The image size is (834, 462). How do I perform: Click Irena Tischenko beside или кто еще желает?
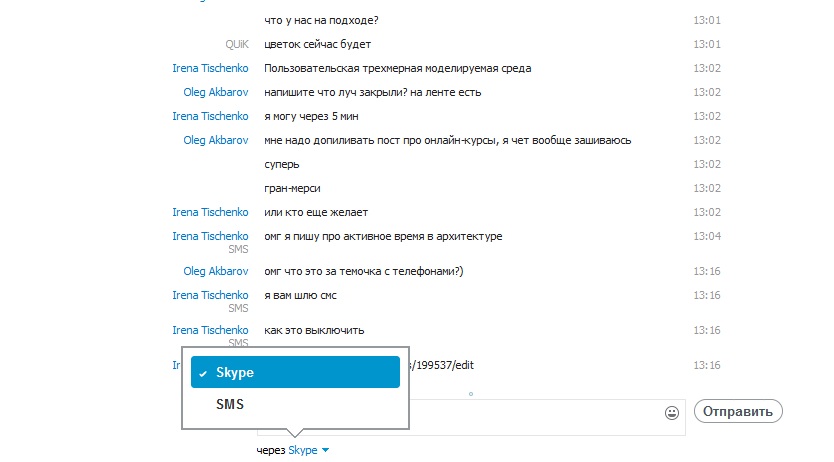click(x=210, y=212)
